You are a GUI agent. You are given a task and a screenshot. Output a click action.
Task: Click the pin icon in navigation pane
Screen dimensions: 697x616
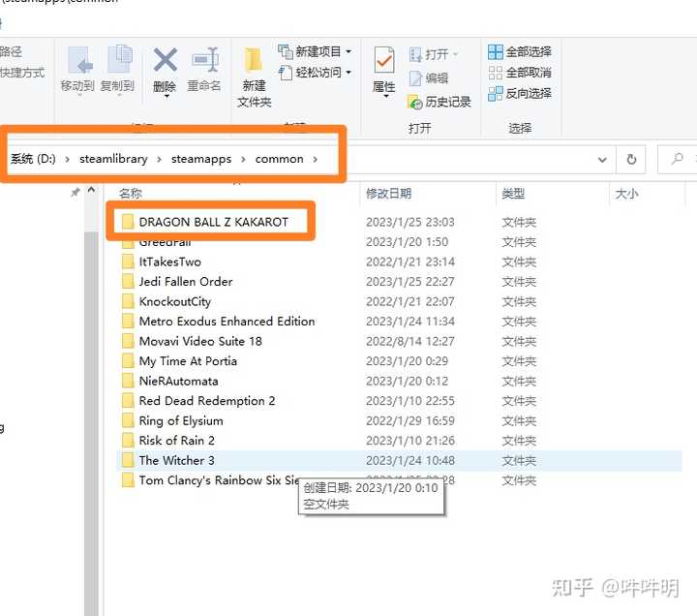(76, 192)
